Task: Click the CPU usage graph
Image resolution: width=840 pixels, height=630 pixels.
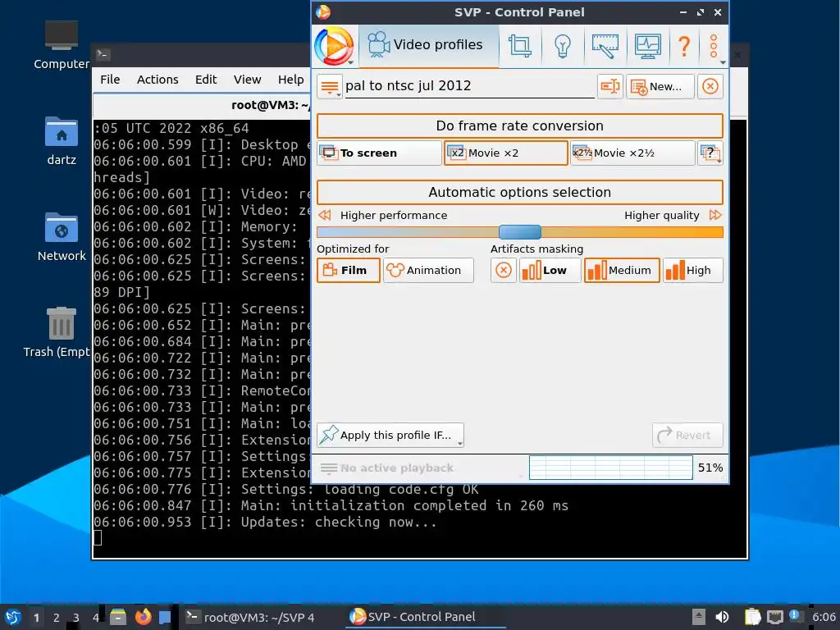Action: pos(610,468)
